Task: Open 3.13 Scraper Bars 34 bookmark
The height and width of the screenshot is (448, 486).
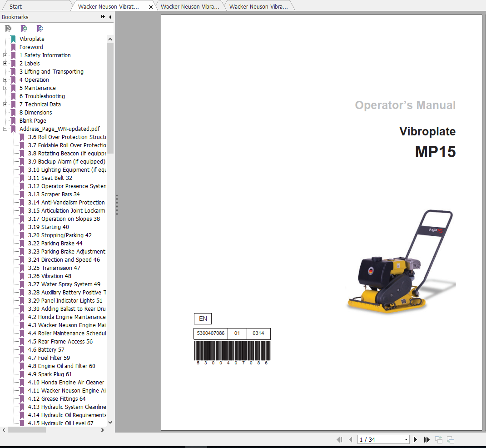Action: (54, 194)
